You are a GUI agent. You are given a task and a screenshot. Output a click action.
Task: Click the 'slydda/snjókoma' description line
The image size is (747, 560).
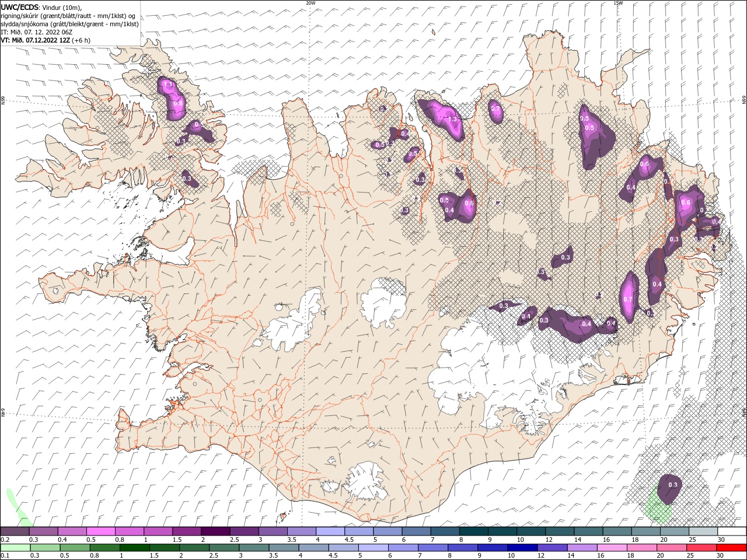[x=69, y=24]
